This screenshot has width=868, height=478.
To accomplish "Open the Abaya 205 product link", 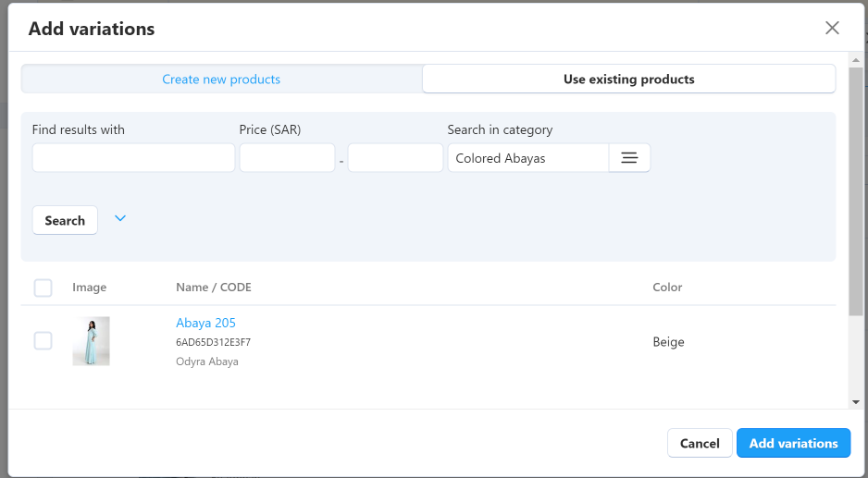I will tap(206, 323).
